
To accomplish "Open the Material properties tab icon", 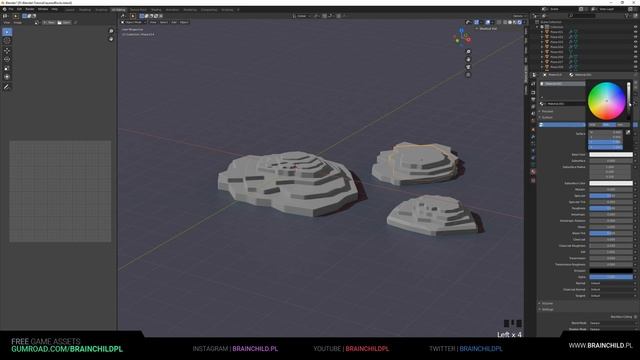I will [x=533, y=172].
